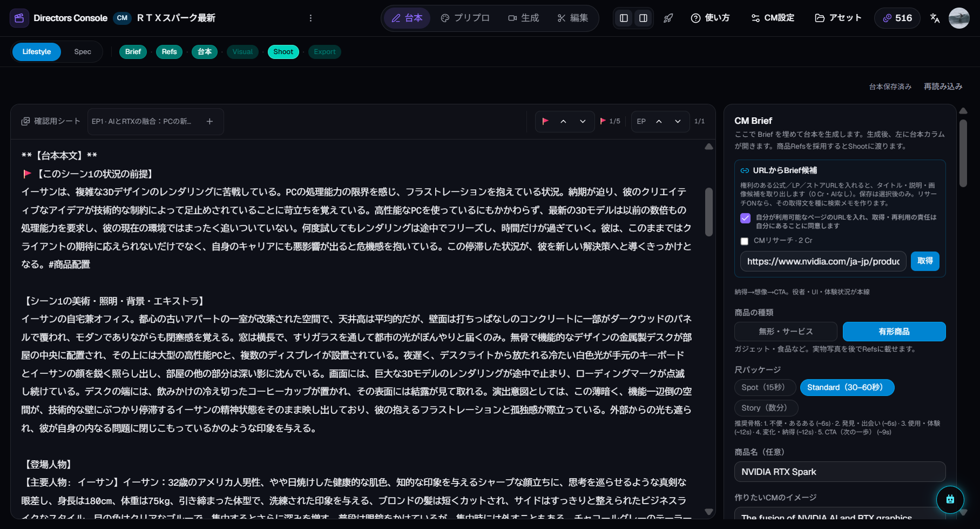
Task: Open the three-dot project menu
Action: (310, 18)
